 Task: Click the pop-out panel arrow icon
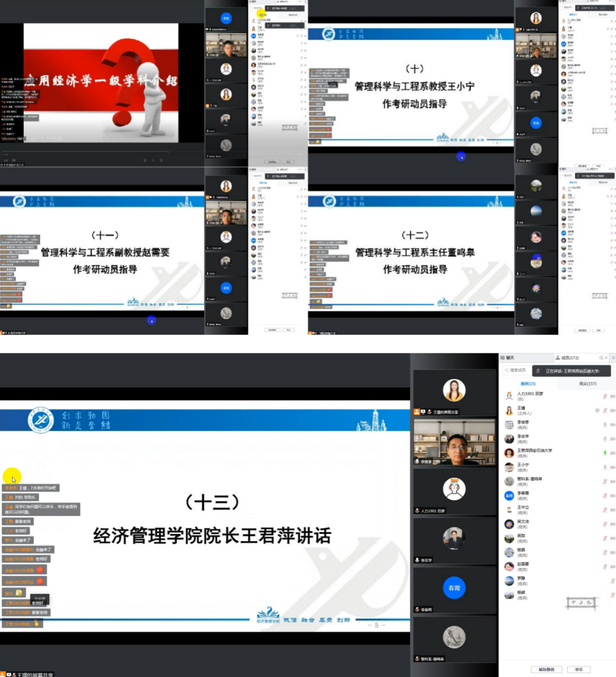pyautogui.click(x=600, y=357)
